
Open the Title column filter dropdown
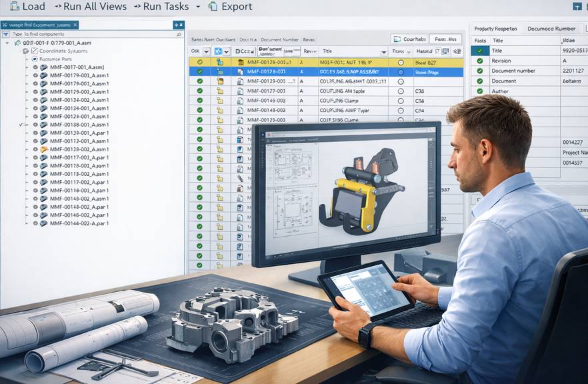pos(383,53)
